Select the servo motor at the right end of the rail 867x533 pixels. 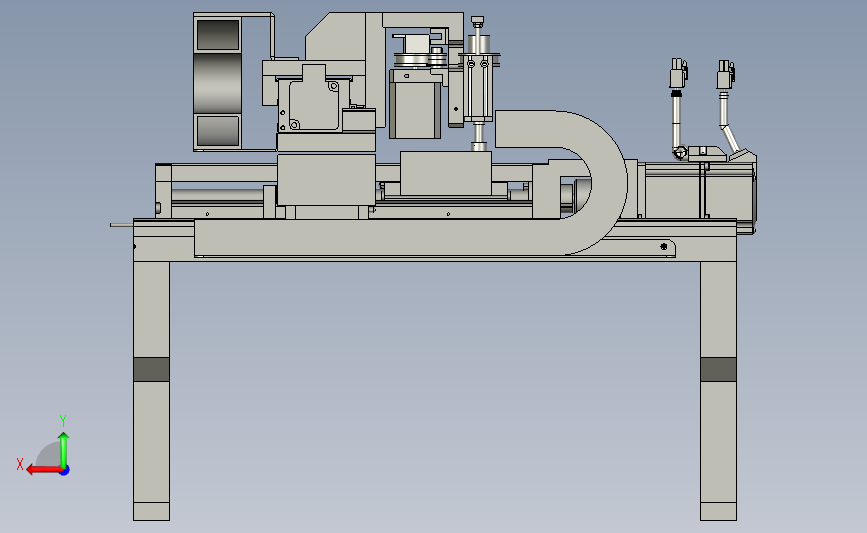click(x=699, y=190)
